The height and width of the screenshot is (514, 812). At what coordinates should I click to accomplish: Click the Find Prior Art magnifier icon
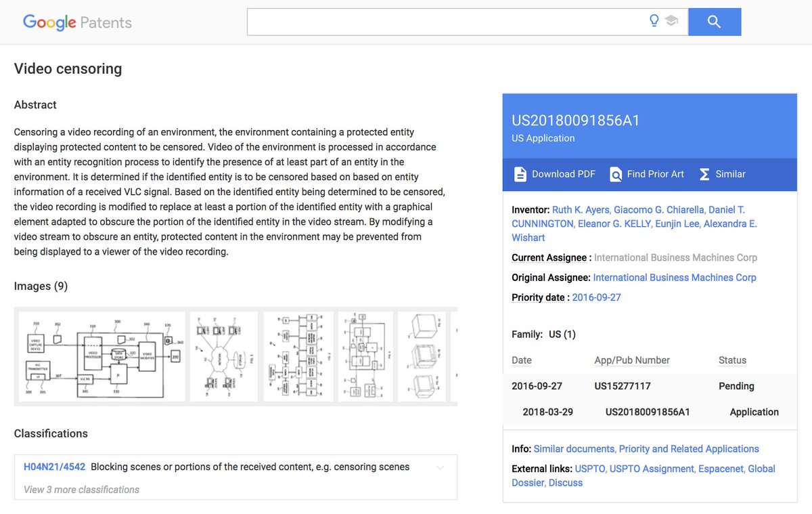pos(616,174)
